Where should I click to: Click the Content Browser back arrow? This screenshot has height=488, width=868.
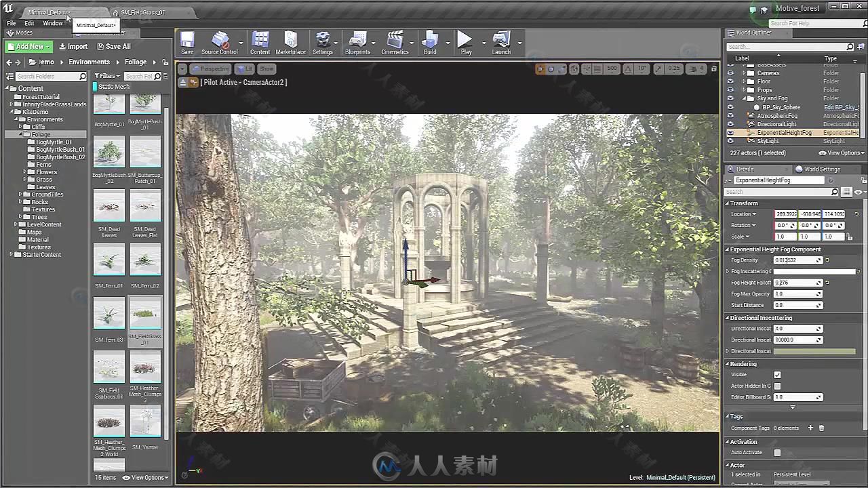[9, 62]
